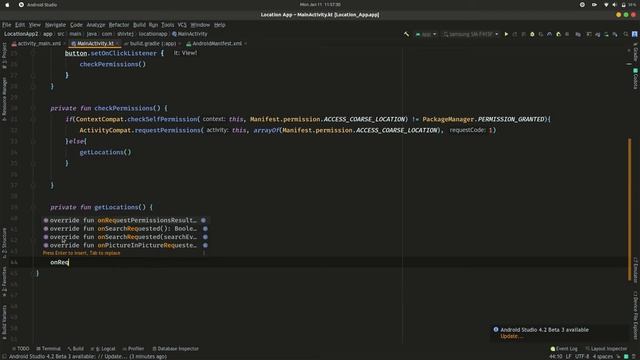Open the Favorites sidebar panel
The image size is (640, 360).
[4, 282]
